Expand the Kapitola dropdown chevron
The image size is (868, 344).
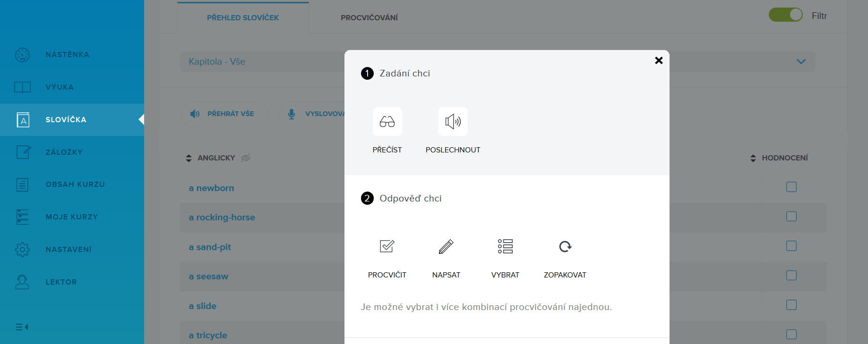[x=801, y=62]
